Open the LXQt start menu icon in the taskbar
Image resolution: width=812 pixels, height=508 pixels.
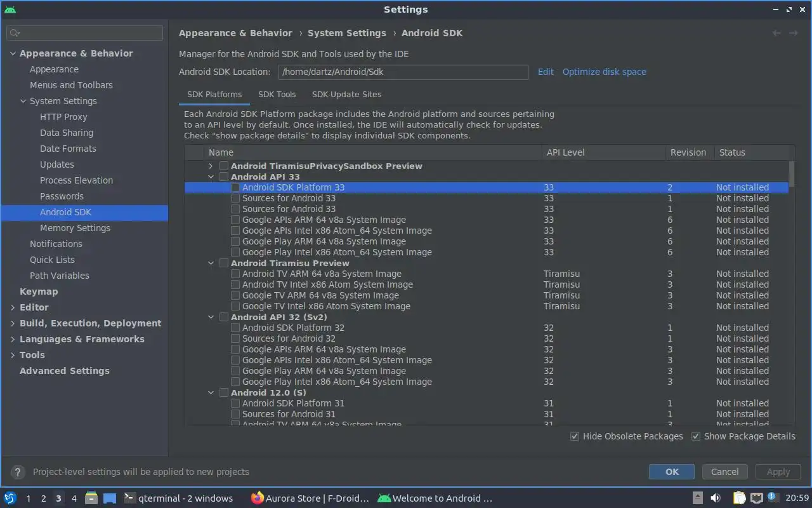tap(10, 498)
